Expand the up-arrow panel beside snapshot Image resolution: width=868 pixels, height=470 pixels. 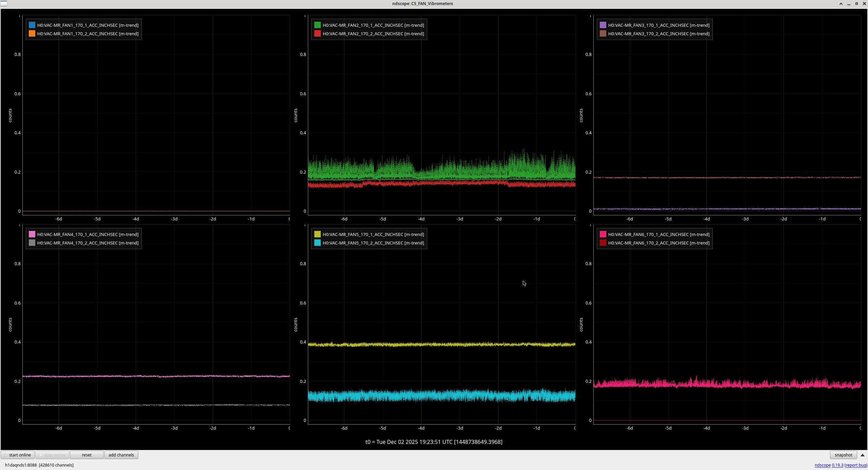click(x=863, y=455)
